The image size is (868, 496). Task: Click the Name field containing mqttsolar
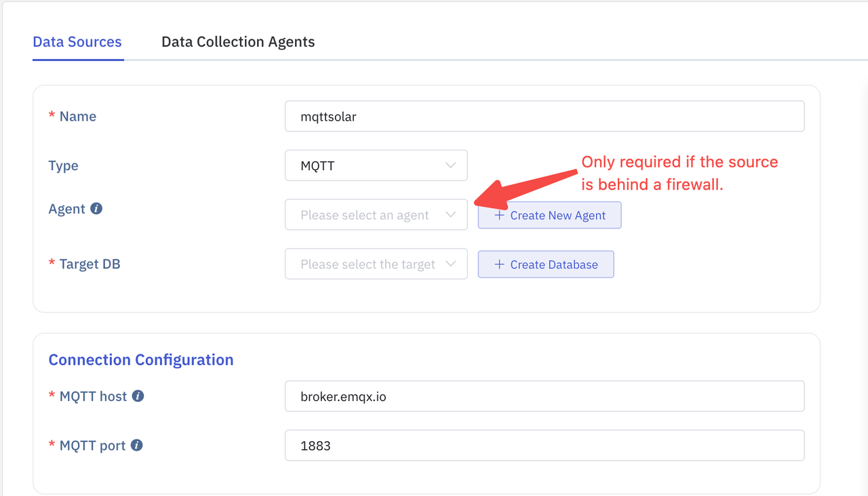coord(545,117)
